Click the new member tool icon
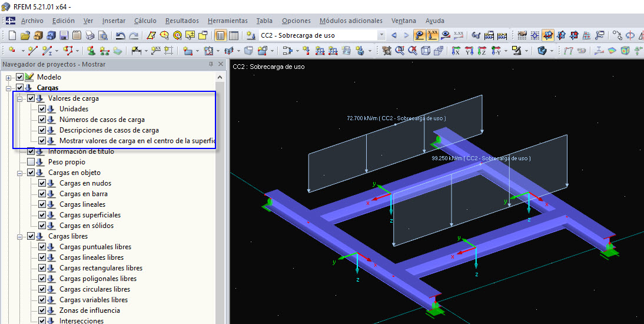This screenshot has width=644, height=324. (47, 51)
